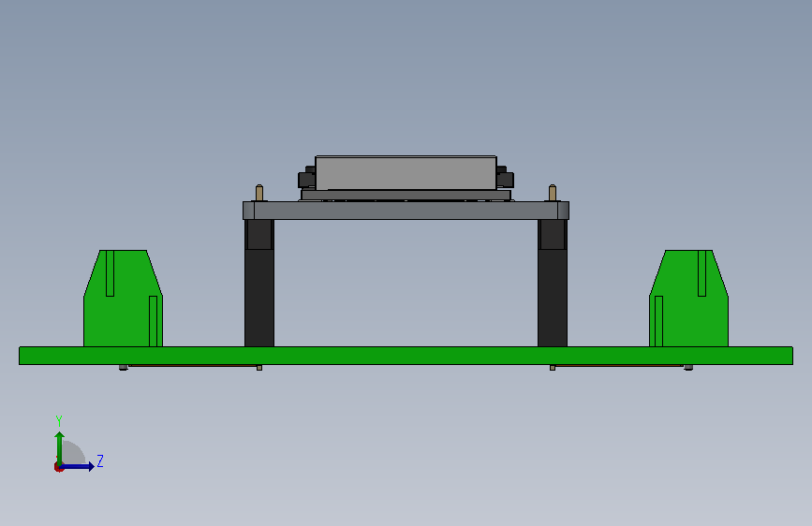Click the long green PCB base board
This screenshot has height=526, width=812.
click(x=406, y=356)
